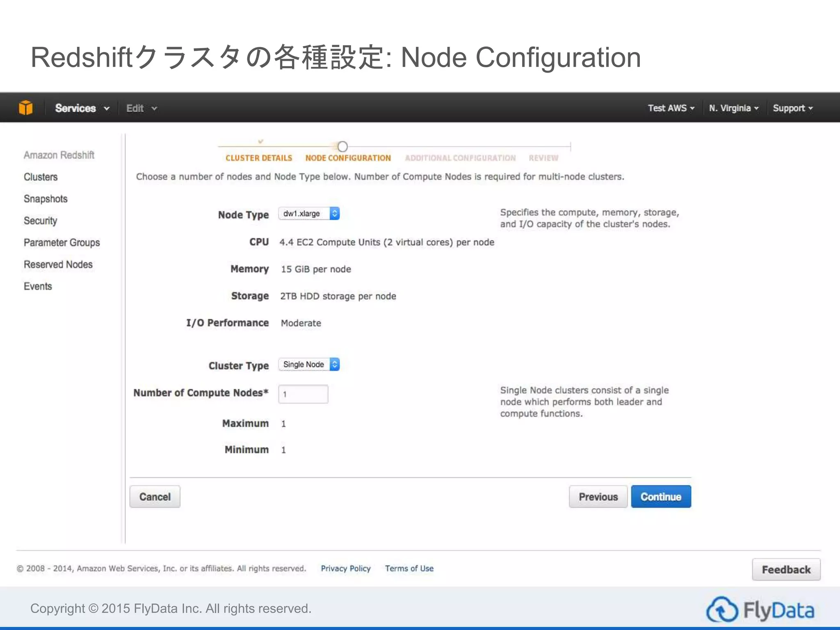Go to Snapshots in the sidebar
The width and height of the screenshot is (840, 630).
click(46, 199)
